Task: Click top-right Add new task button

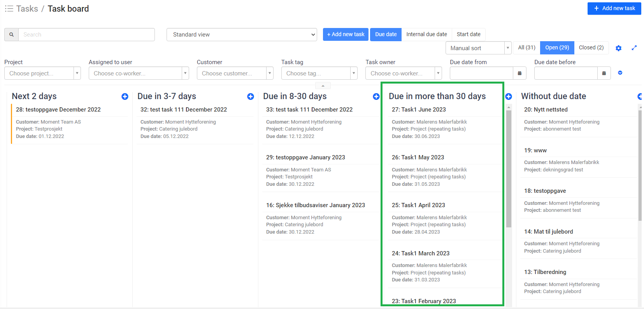Action: 614,8
